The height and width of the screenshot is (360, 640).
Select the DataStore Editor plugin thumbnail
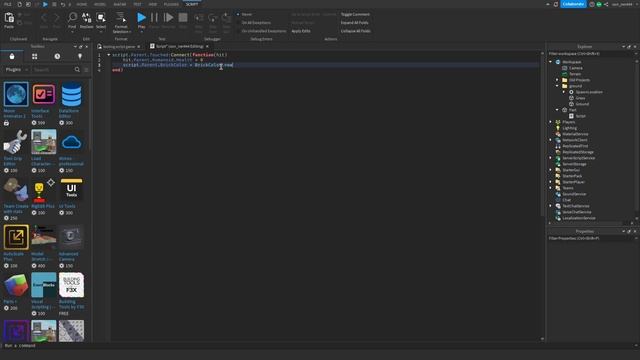point(71,94)
